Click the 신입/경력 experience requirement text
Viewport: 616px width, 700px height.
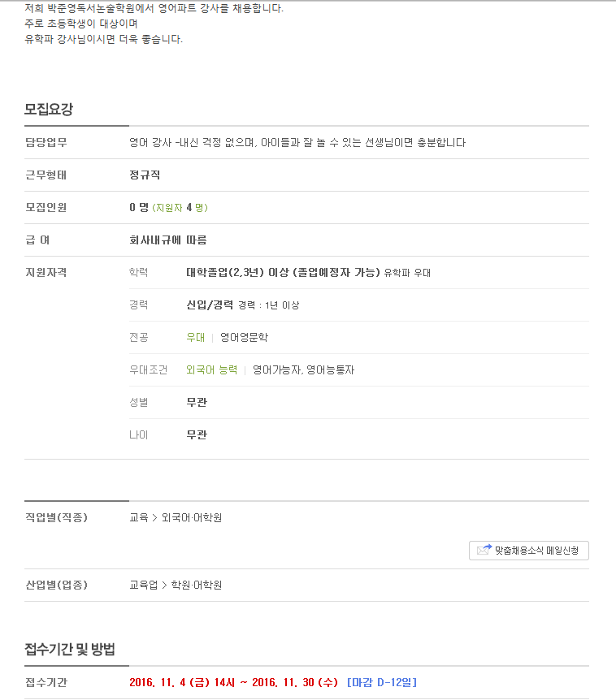pos(210,305)
